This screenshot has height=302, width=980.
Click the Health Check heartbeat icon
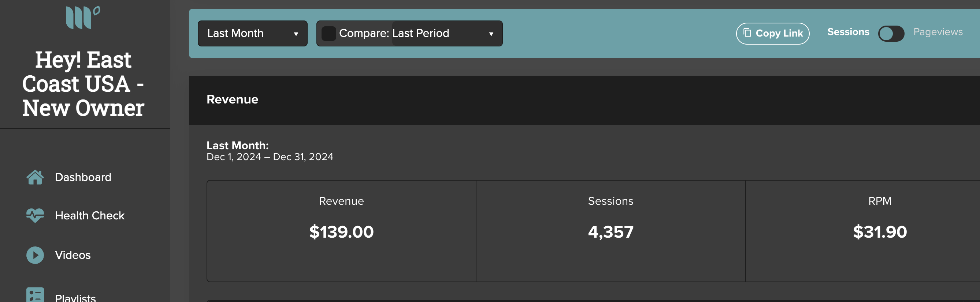[35, 215]
